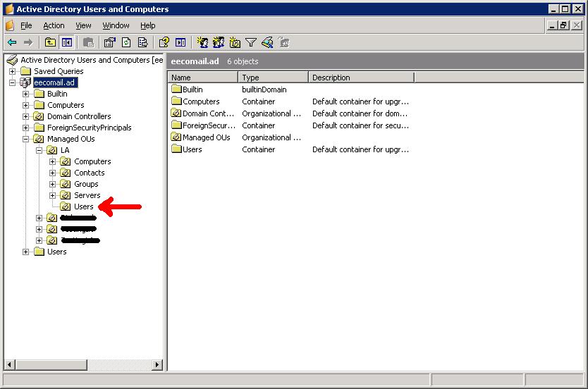Open Find objects using the magnifier toolbar icon
588x389 pixels.
(267, 43)
